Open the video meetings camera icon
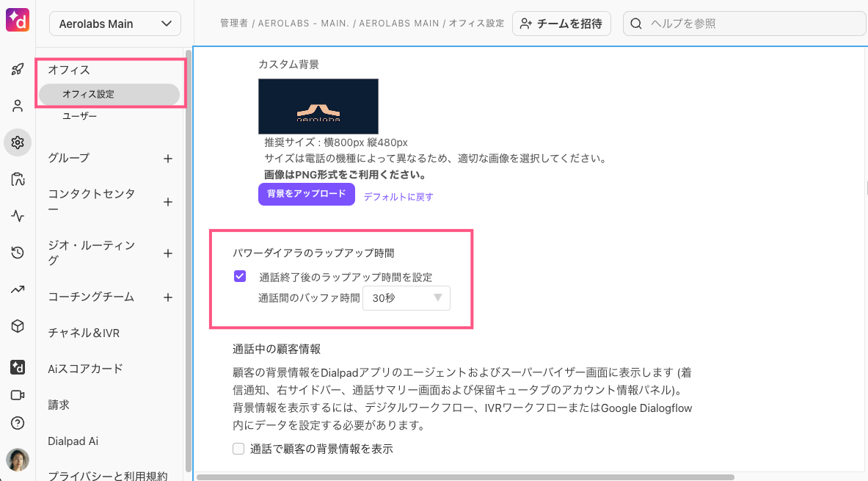868x481 pixels. pyautogui.click(x=18, y=395)
